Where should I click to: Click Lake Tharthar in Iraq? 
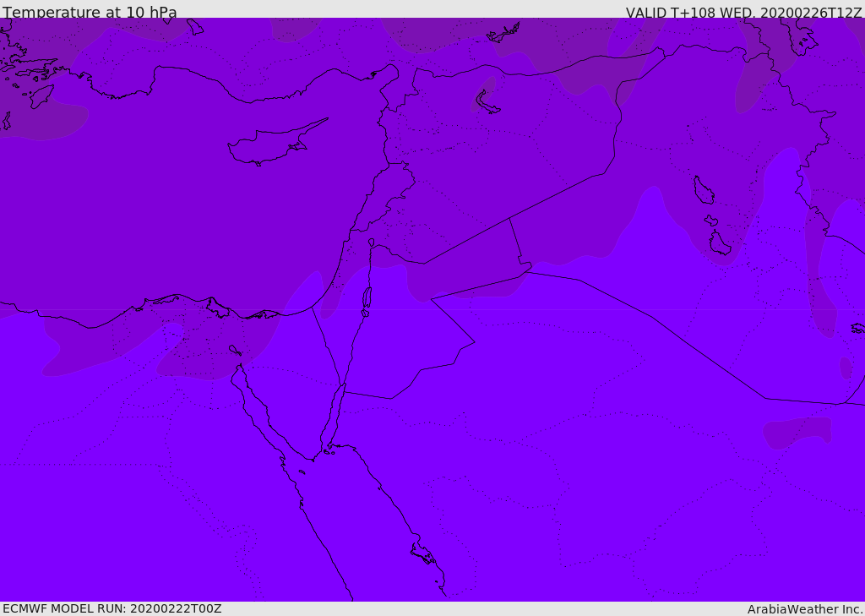coord(703,190)
